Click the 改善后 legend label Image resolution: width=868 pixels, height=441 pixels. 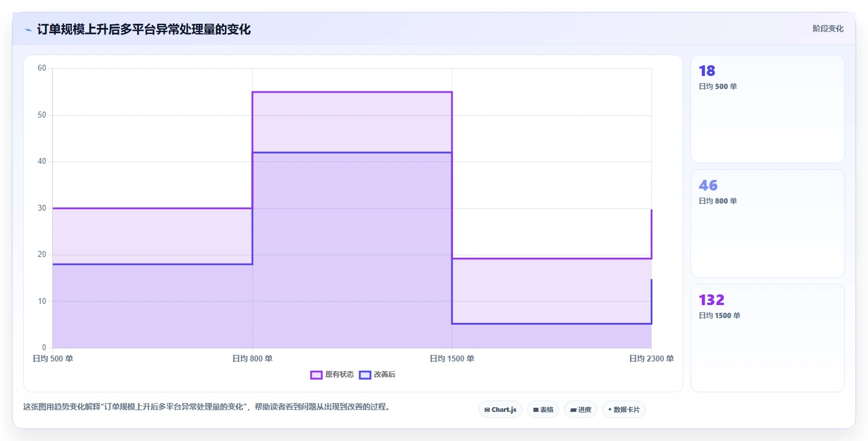point(385,375)
